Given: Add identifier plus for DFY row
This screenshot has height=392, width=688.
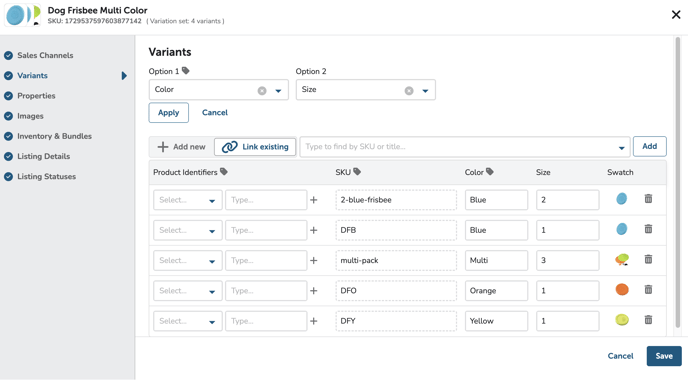Looking at the screenshot, I should point(314,321).
